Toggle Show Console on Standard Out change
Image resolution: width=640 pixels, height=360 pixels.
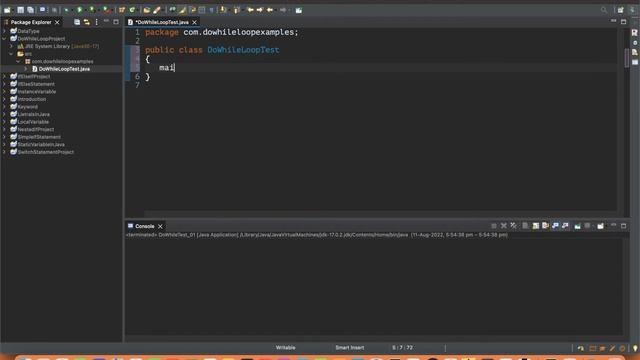[x=555, y=226]
